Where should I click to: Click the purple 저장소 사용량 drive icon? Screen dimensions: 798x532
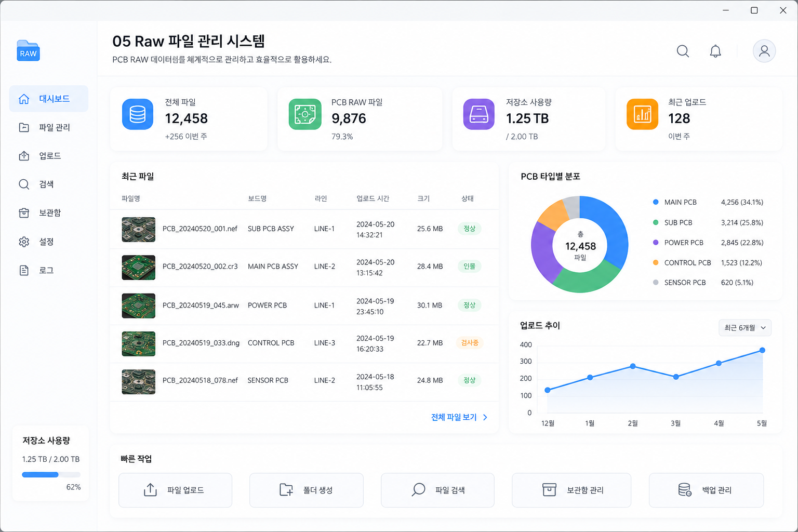pos(479,114)
